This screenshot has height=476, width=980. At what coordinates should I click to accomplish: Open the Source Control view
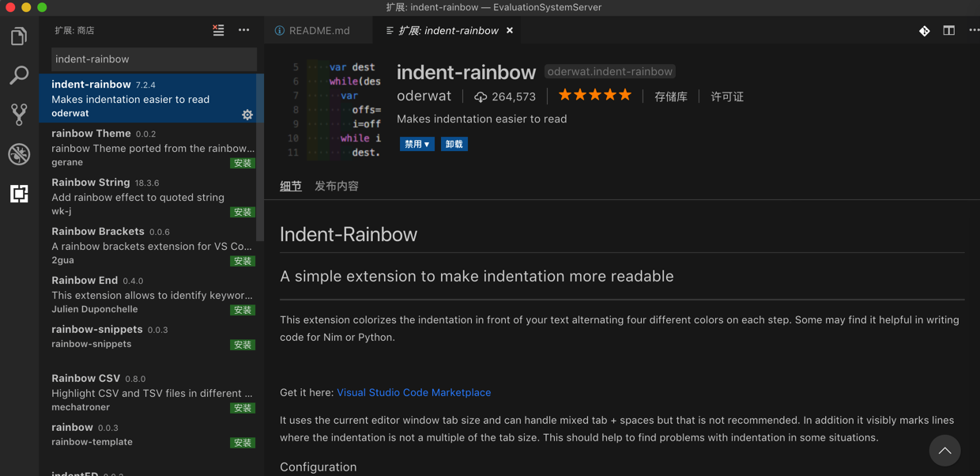pos(19,115)
